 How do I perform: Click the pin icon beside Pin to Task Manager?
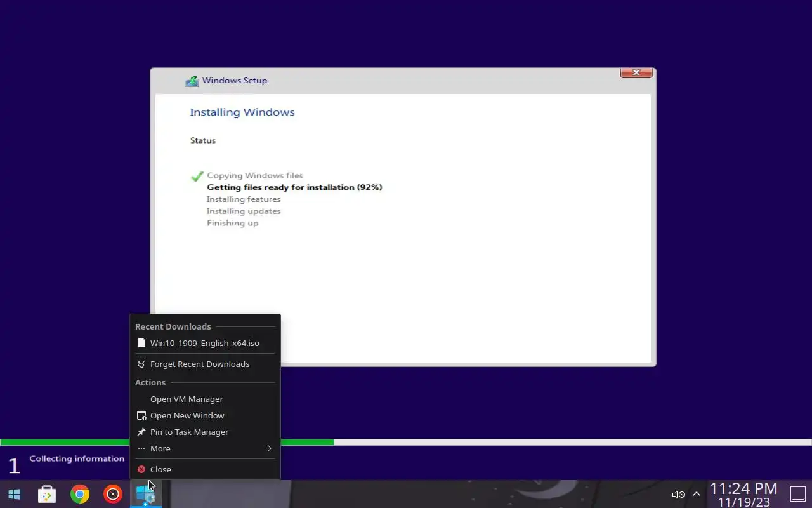[x=141, y=432]
